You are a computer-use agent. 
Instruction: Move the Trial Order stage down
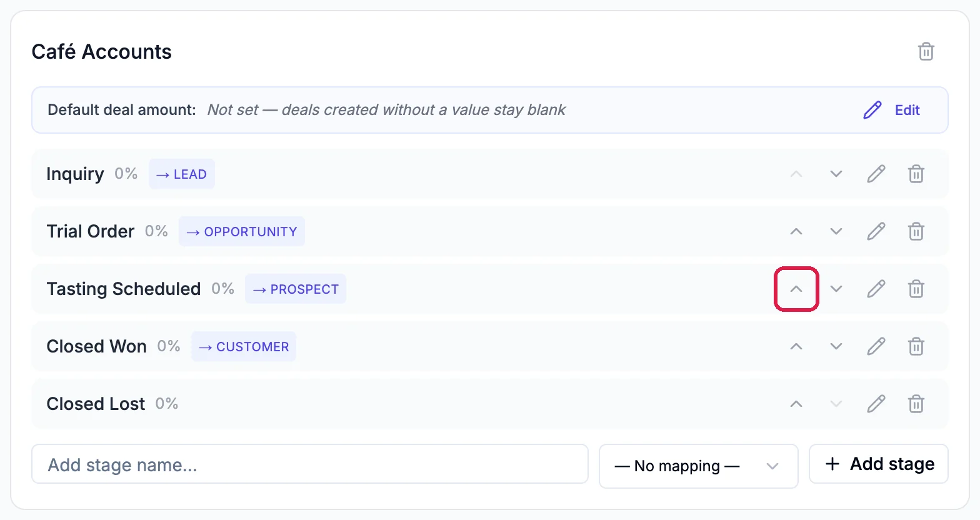point(836,231)
